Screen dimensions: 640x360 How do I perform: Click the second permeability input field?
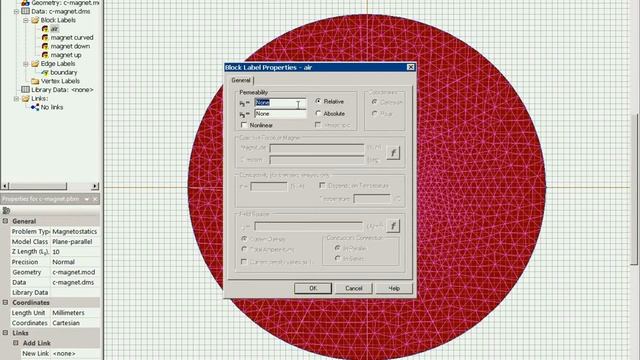pos(280,114)
